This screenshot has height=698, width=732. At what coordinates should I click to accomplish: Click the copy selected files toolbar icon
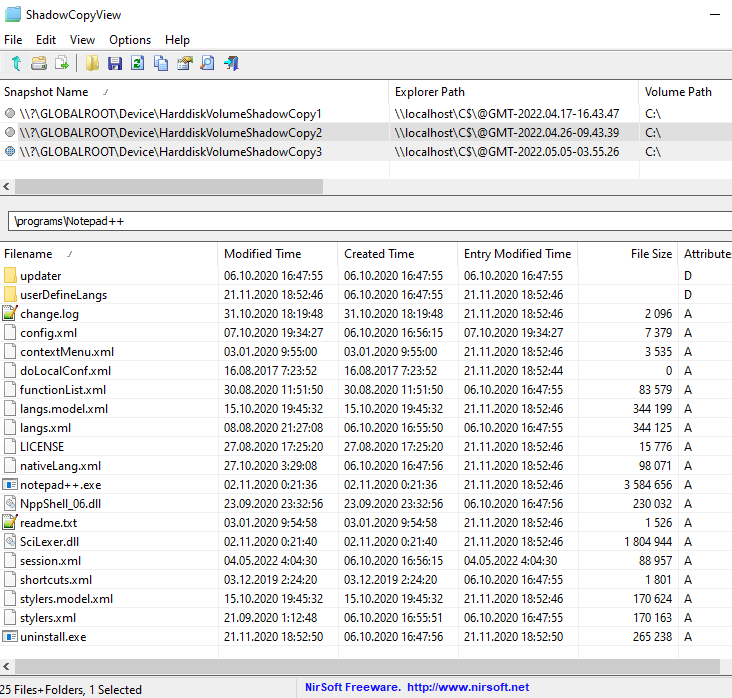tap(62, 63)
